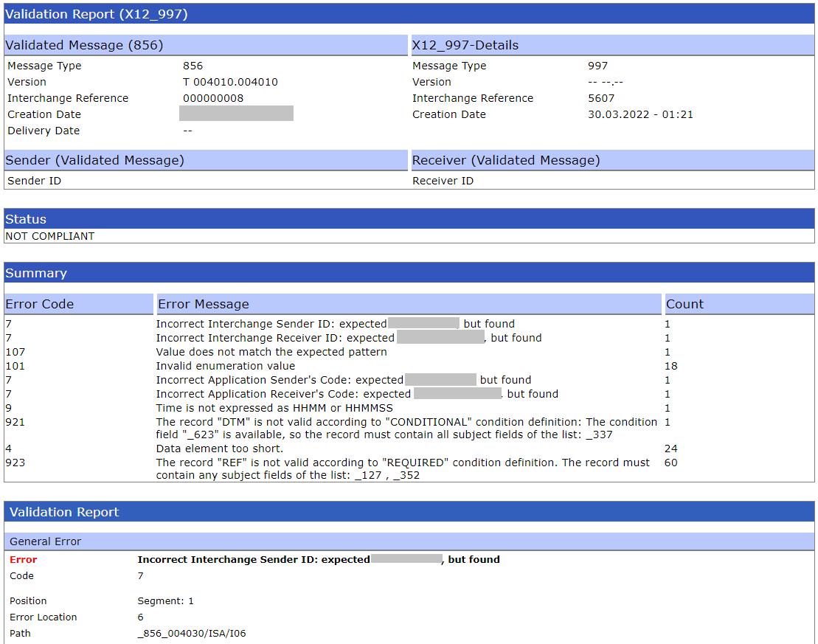Viewport: 818px width, 644px height.
Task: Click the "Count" column header
Action: 684,304
